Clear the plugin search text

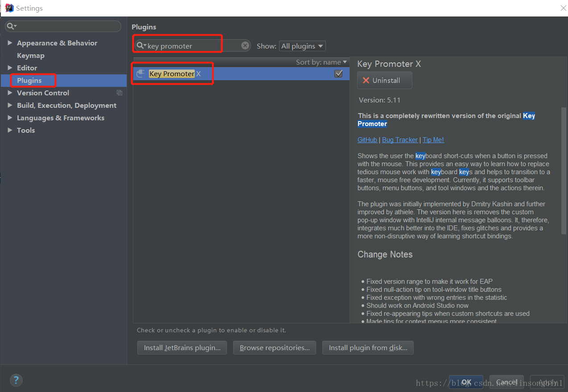click(245, 45)
